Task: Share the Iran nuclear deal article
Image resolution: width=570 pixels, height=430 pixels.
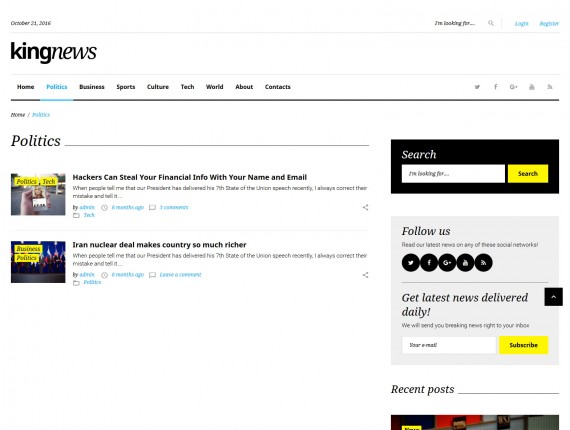Action: [x=365, y=275]
